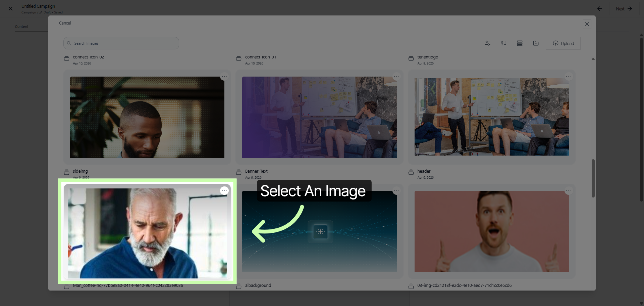This screenshot has height=306, width=644.
Task: Click the scroll-up arrow of the image list
Action: (593, 59)
